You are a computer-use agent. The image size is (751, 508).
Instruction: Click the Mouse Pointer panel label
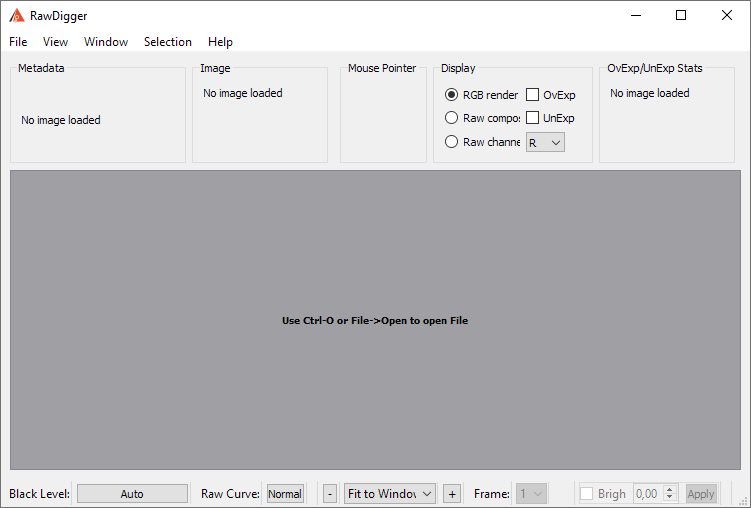point(382,68)
